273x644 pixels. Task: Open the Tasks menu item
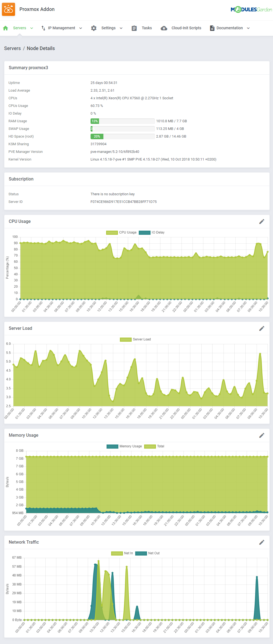click(x=147, y=28)
